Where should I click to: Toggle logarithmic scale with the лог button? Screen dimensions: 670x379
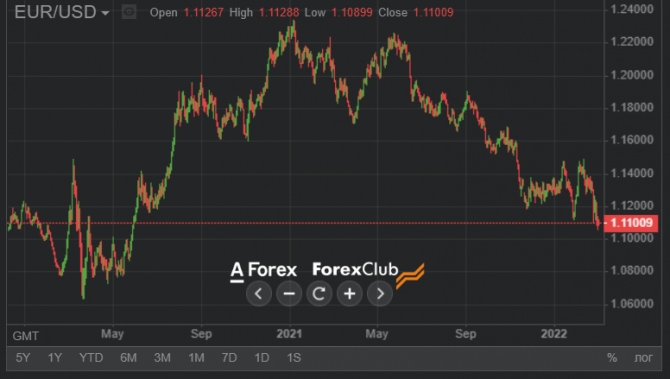(644, 358)
